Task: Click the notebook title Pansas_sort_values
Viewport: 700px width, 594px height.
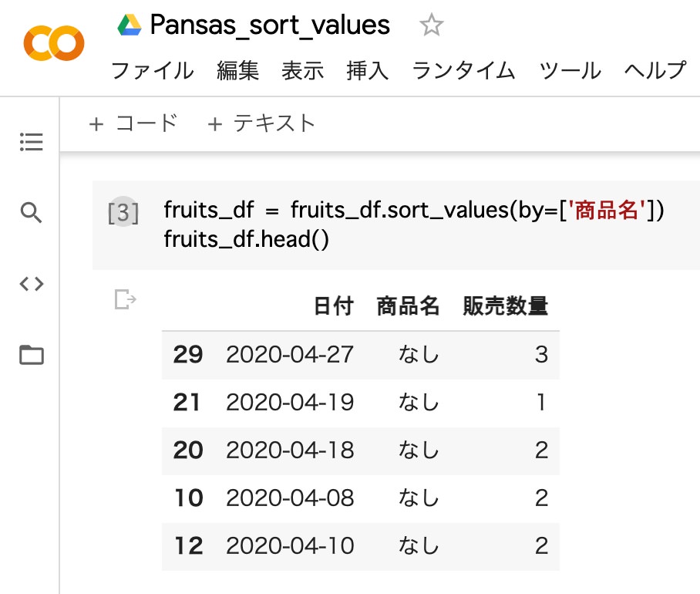Action: [x=270, y=25]
